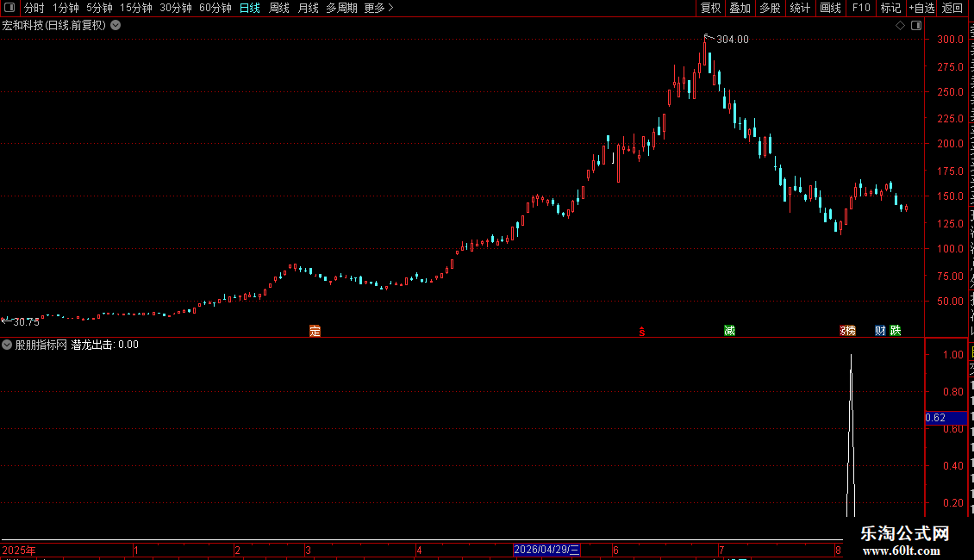This screenshot has height=560, width=974.
Task: Click the 150.0 price axis label
Action: click(951, 196)
